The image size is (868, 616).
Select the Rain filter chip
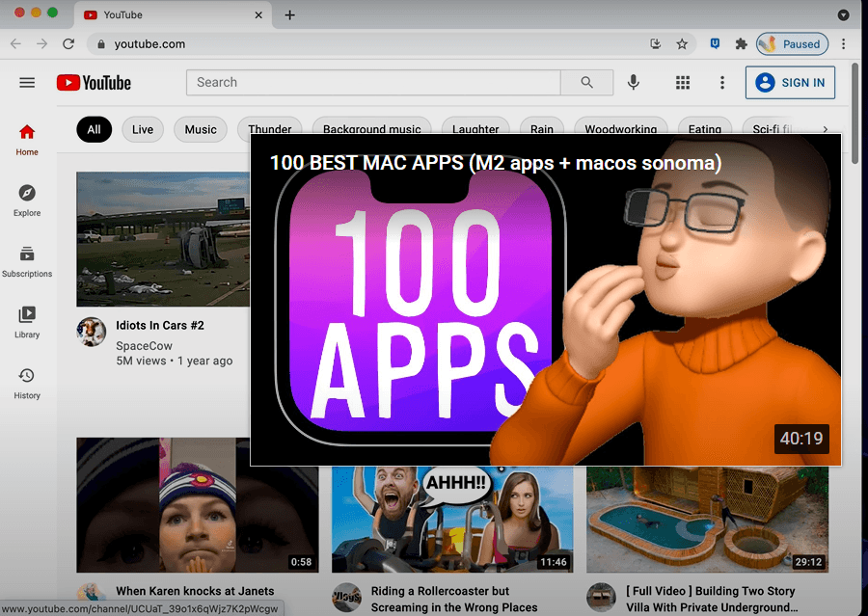[x=542, y=126]
